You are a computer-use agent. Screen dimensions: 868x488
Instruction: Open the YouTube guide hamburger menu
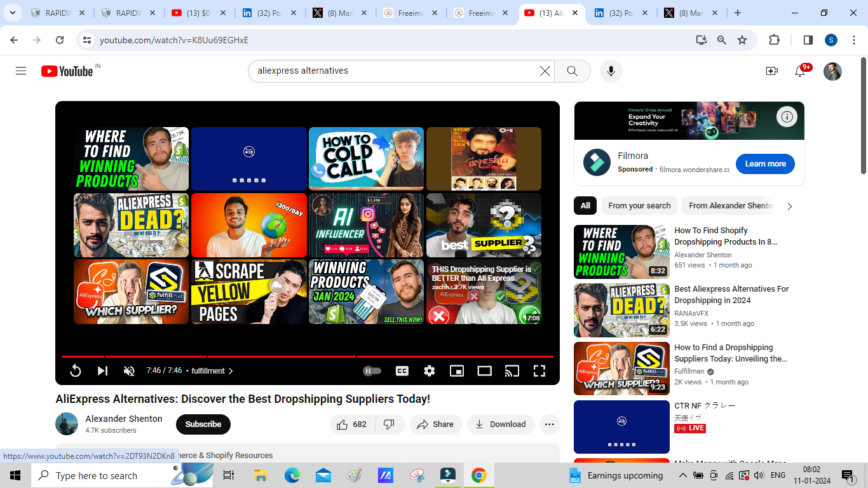point(21,71)
